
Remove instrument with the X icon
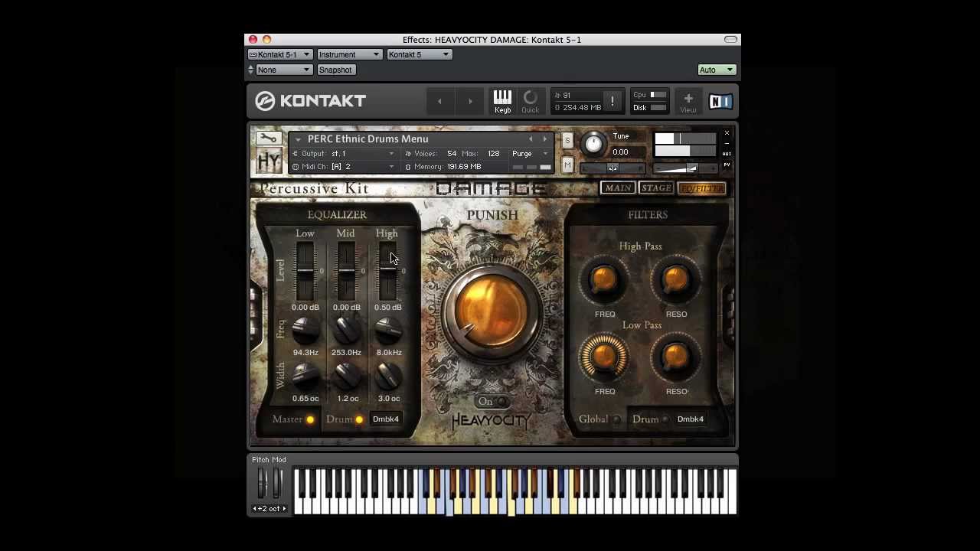[x=727, y=134]
